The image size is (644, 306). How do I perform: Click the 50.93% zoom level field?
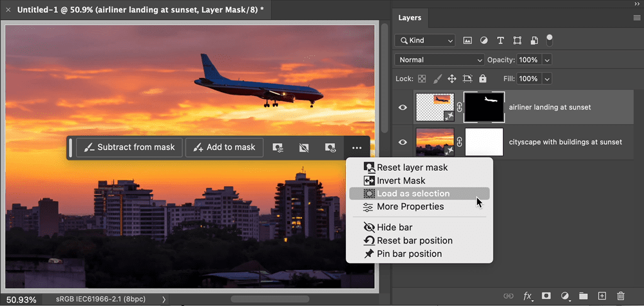(21, 300)
